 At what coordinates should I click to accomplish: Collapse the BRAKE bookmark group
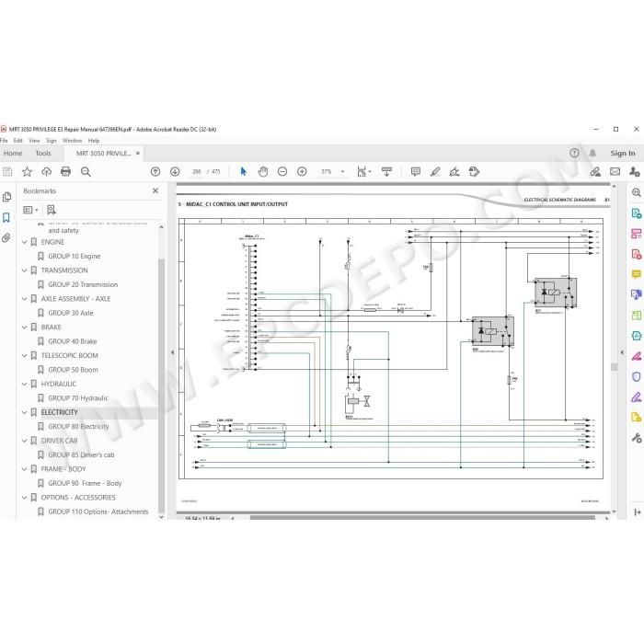click(24, 327)
